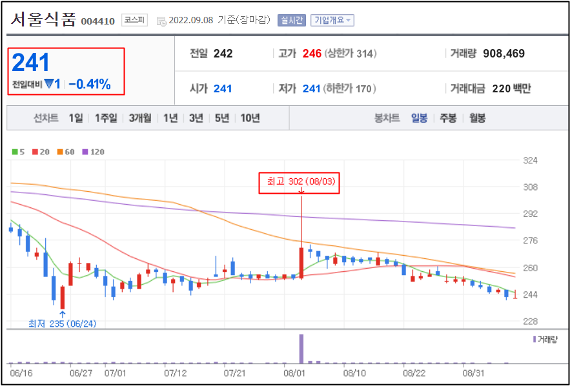The height and width of the screenshot is (392, 570).
Task: Click the purple 거래량 volume legend marker
Action: click(x=534, y=339)
